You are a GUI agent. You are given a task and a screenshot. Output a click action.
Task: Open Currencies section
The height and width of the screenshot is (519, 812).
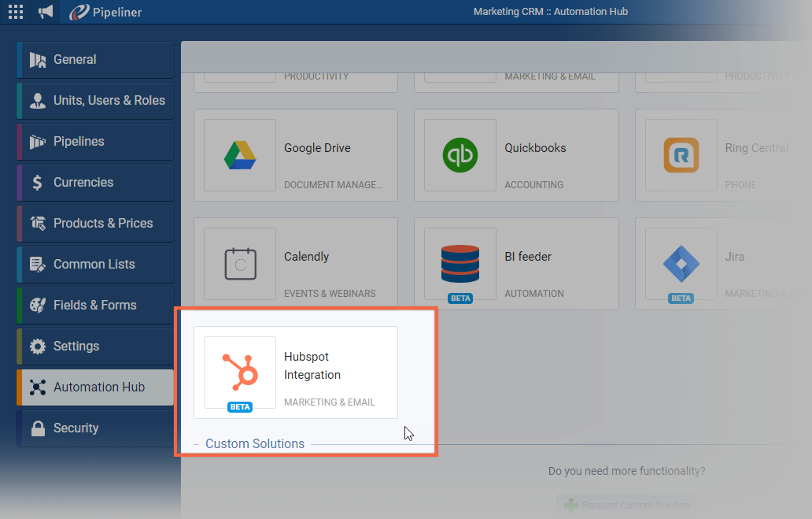pyautogui.click(x=95, y=183)
